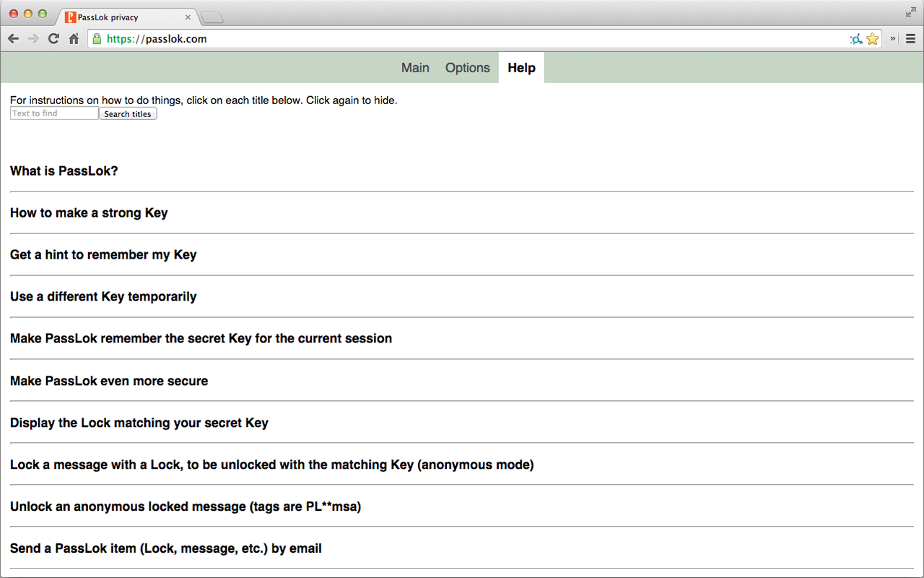Select the Help tab
924x578 pixels.
[521, 68]
